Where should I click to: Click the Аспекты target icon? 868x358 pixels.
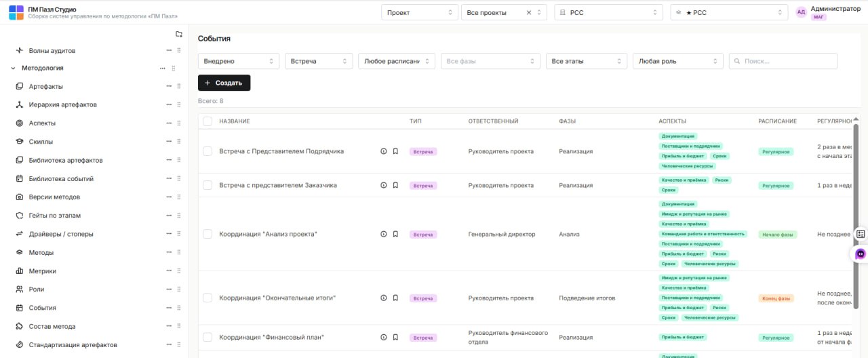coord(20,123)
